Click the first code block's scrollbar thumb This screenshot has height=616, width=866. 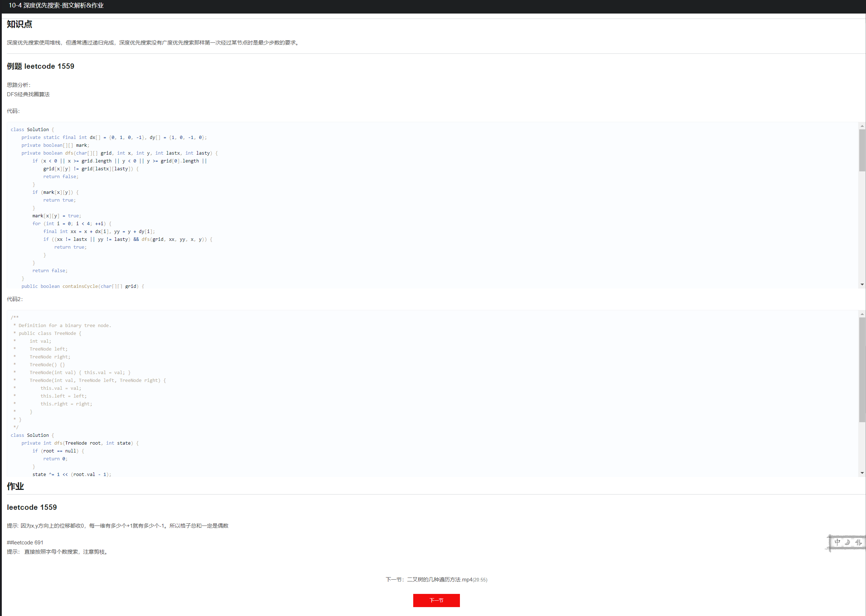point(862,150)
